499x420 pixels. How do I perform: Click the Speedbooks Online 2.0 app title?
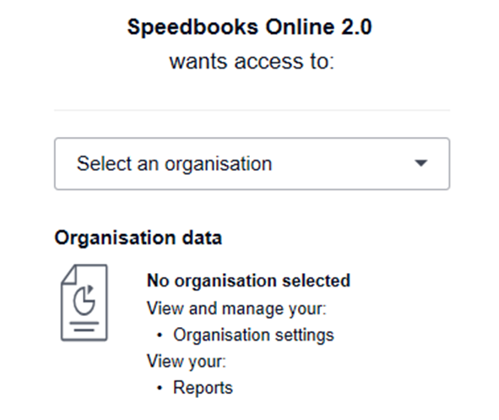[249, 27]
